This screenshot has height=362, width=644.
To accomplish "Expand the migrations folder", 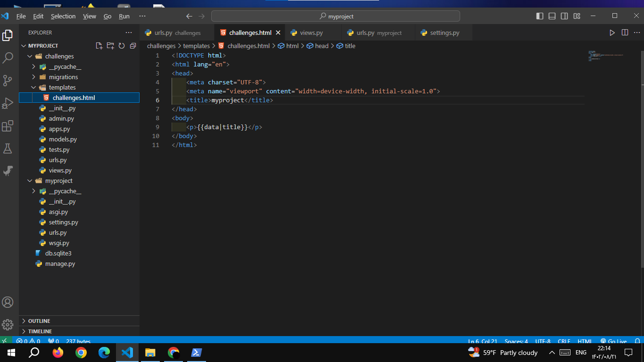I will [x=63, y=77].
